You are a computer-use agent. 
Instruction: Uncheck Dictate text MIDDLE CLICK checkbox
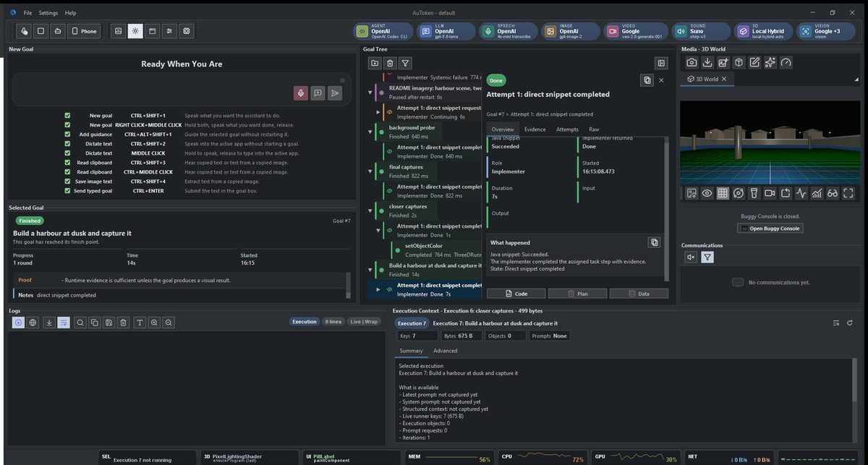click(x=67, y=153)
